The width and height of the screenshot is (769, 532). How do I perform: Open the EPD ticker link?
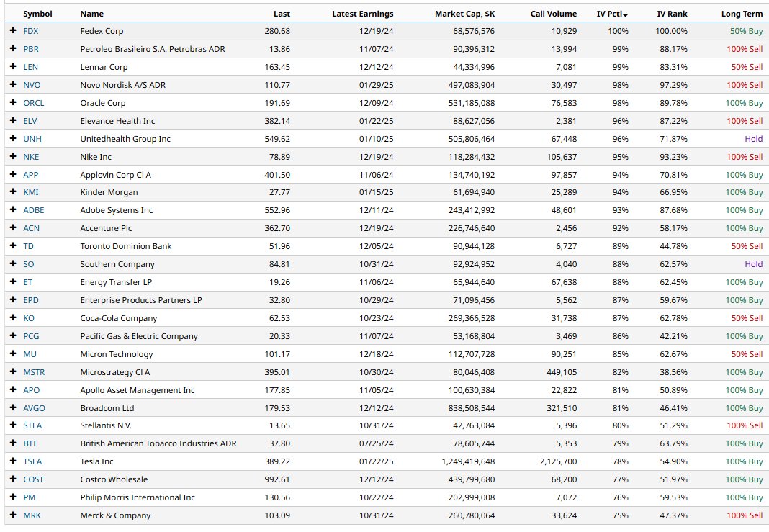pyautogui.click(x=31, y=300)
